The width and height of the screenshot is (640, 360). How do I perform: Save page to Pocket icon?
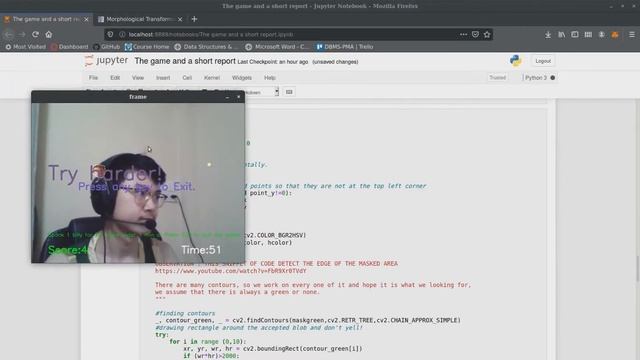click(475, 34)
